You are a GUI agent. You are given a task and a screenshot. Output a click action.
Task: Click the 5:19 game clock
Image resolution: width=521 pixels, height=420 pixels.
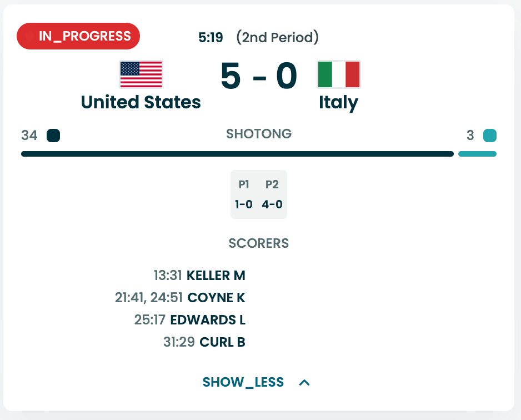pyautogui.click(x=211, y=38)
